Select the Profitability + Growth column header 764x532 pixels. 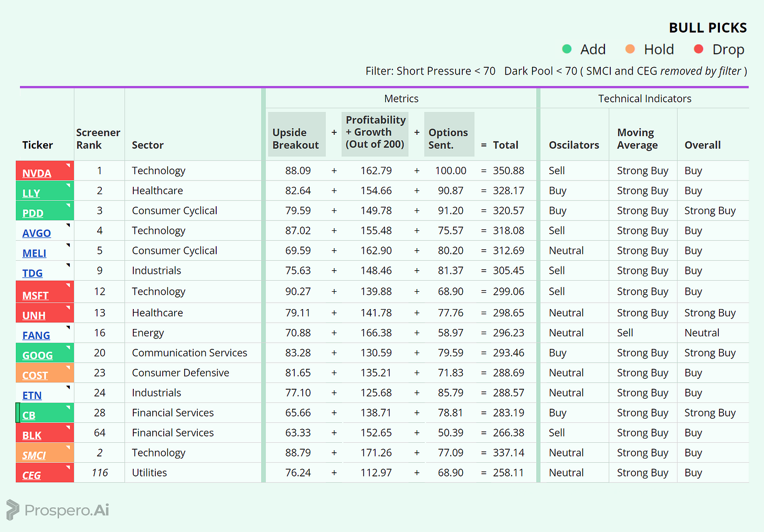375,134
